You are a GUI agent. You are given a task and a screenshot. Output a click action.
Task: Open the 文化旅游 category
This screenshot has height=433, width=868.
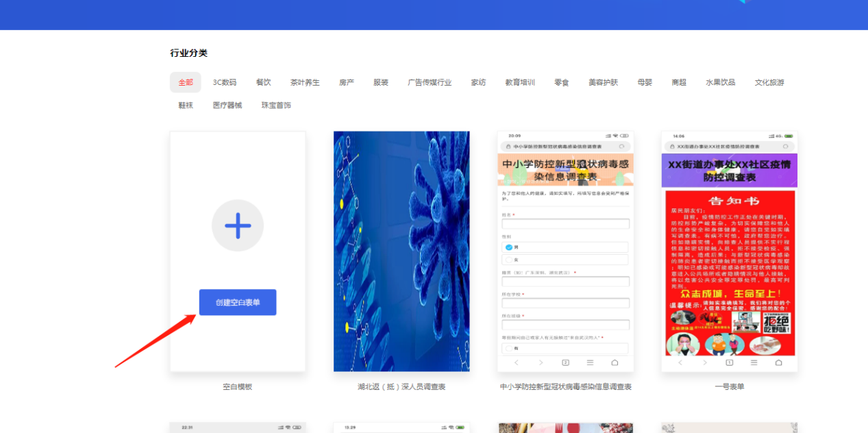click(x=769, y=82)
